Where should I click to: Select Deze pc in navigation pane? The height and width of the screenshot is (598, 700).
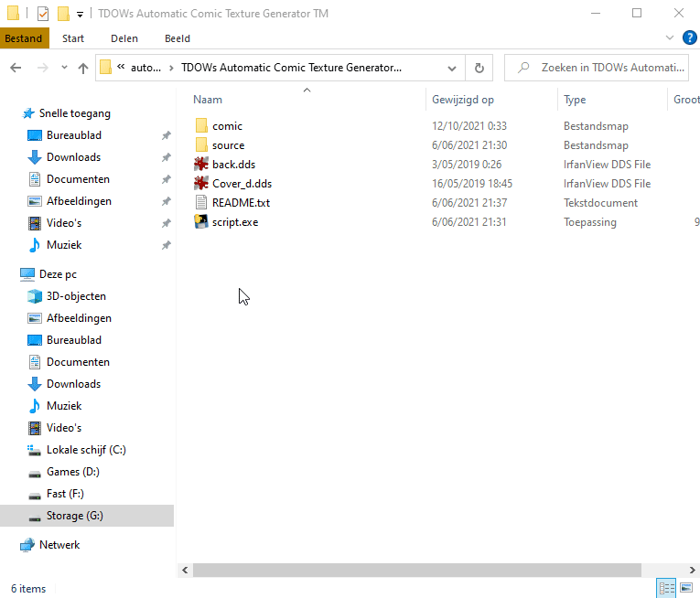58,274
